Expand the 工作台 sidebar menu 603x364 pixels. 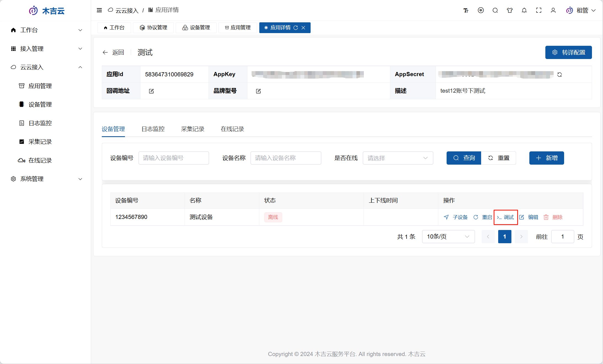pyautogui.click(x=46, y=30)
